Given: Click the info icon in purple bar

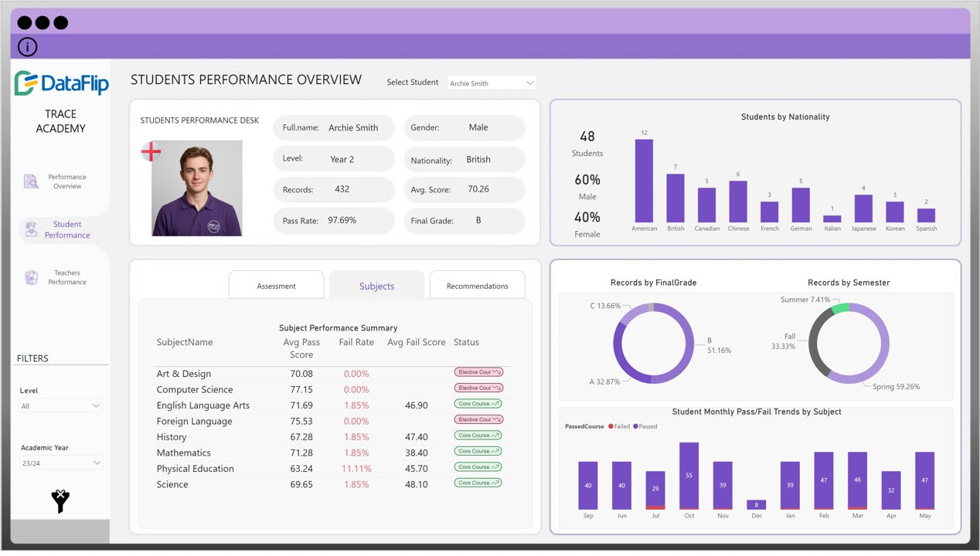Looking at the screenshot, I should click(27, 47).
